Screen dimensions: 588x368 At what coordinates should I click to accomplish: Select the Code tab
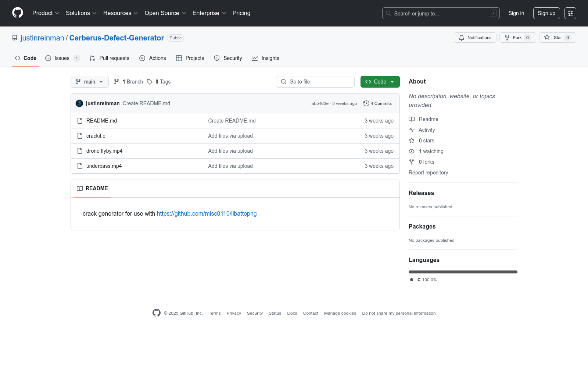tap(25, 58)
